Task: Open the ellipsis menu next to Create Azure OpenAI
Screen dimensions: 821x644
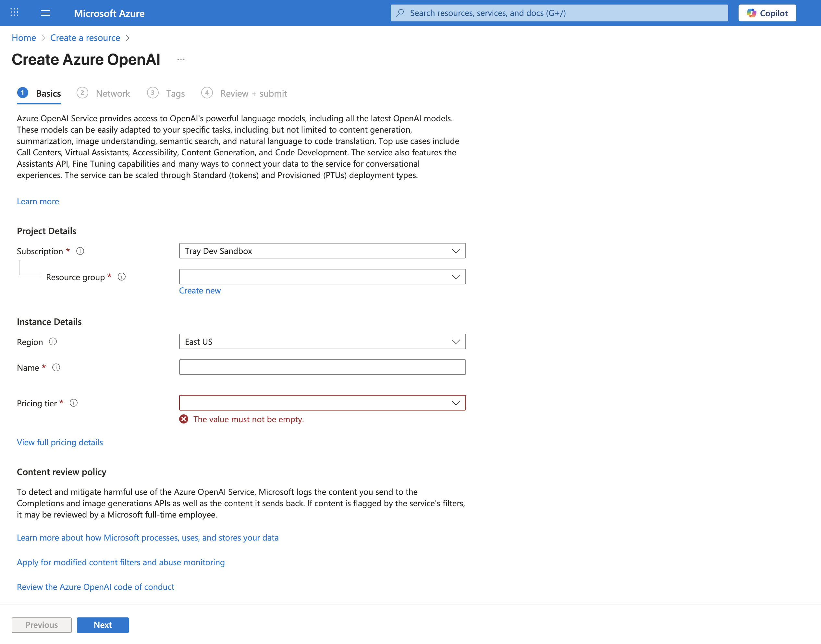Action: point(181,59)
